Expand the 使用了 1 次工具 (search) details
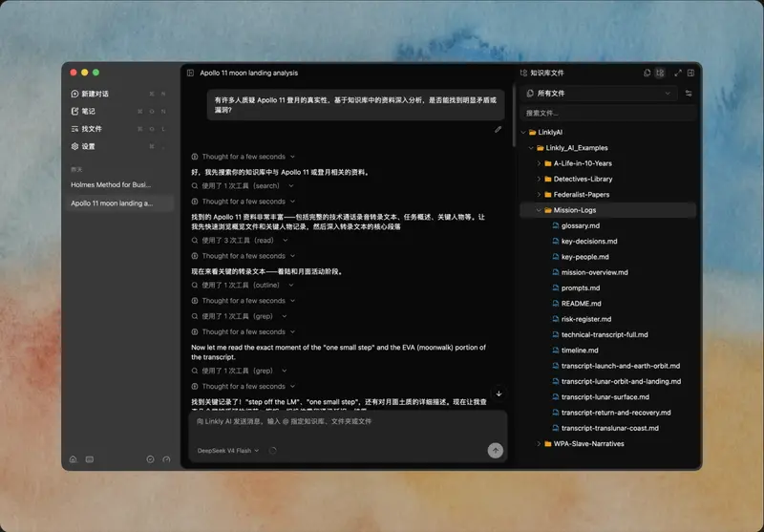Image resolution: width=764 pixels, height=532 pixels. coord(243,185)
